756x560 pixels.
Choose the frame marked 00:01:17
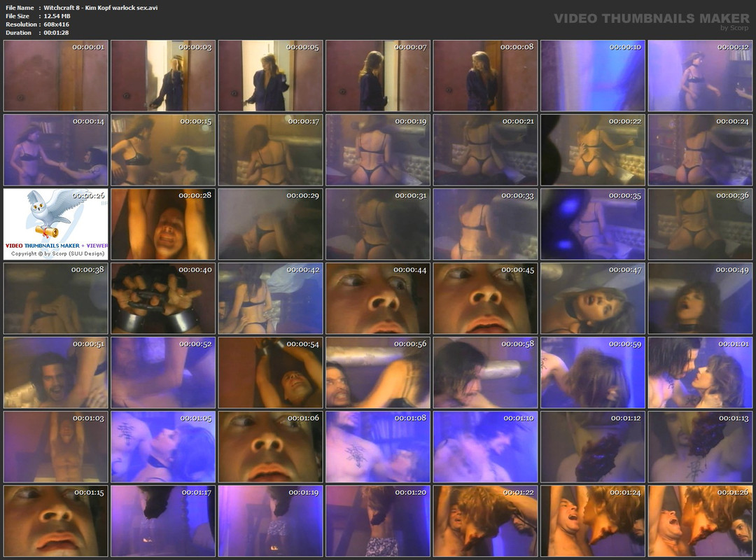pyautogui.click(x=163, y=521)
